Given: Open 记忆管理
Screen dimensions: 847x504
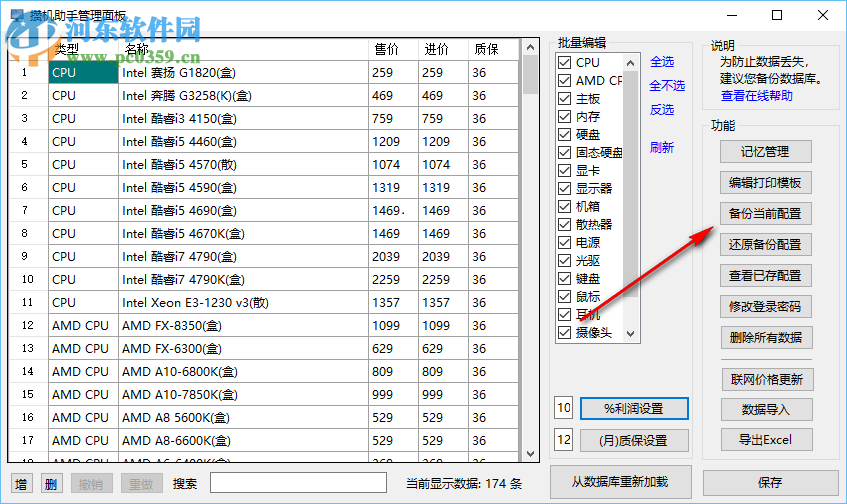Looking at the screenshot, I should pos(765,152).
